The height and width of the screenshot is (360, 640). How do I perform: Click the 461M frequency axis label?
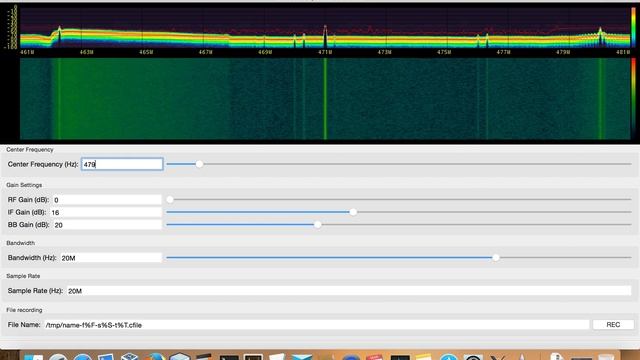[x=27, y=52]
